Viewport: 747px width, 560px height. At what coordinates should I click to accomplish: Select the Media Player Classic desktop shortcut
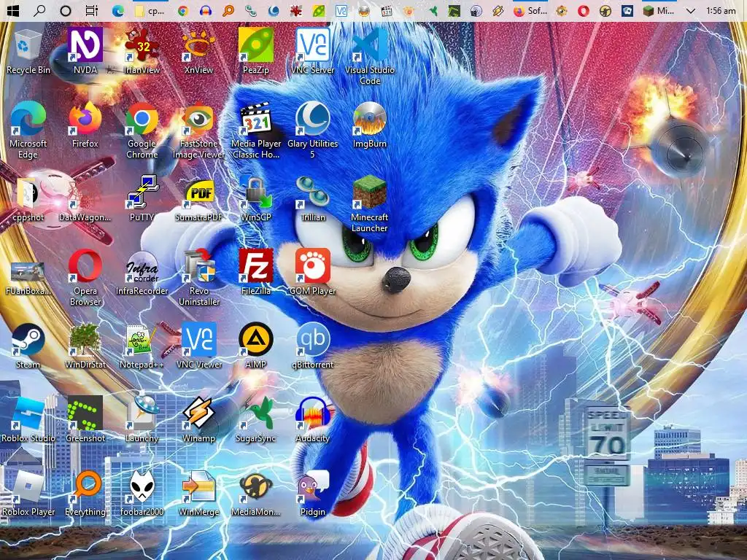pyautogui.click(x=256, y=130)
